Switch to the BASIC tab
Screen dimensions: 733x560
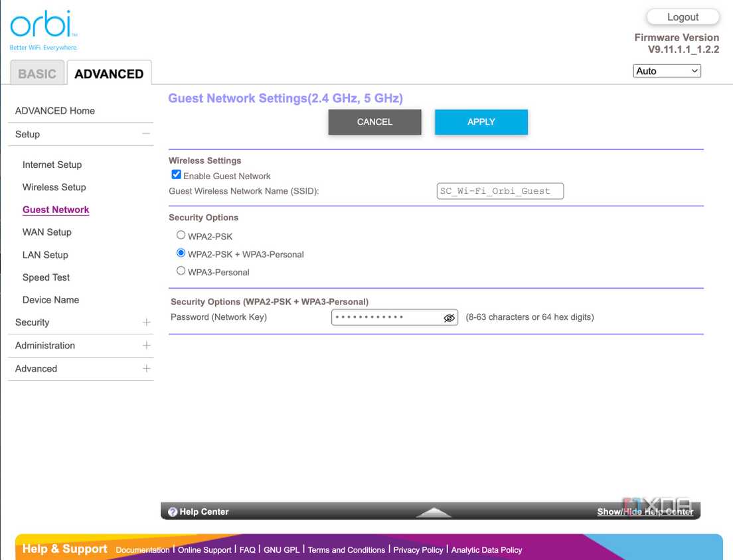click(37, 74)
